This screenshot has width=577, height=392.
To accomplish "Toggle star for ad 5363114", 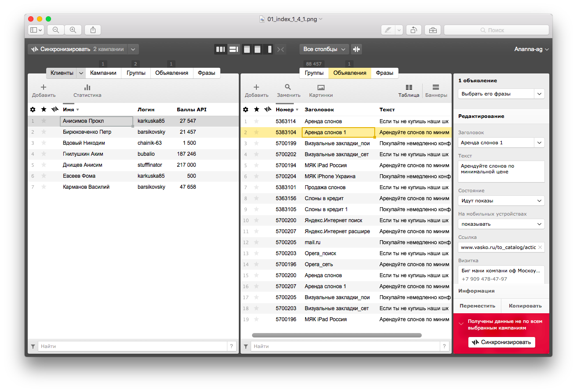I will click(x=256, y=121).
